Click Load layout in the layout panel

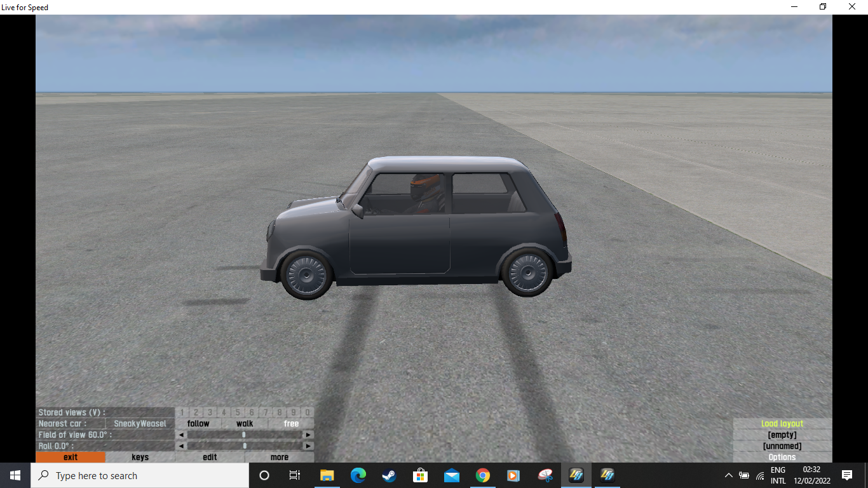coord(782,424)
